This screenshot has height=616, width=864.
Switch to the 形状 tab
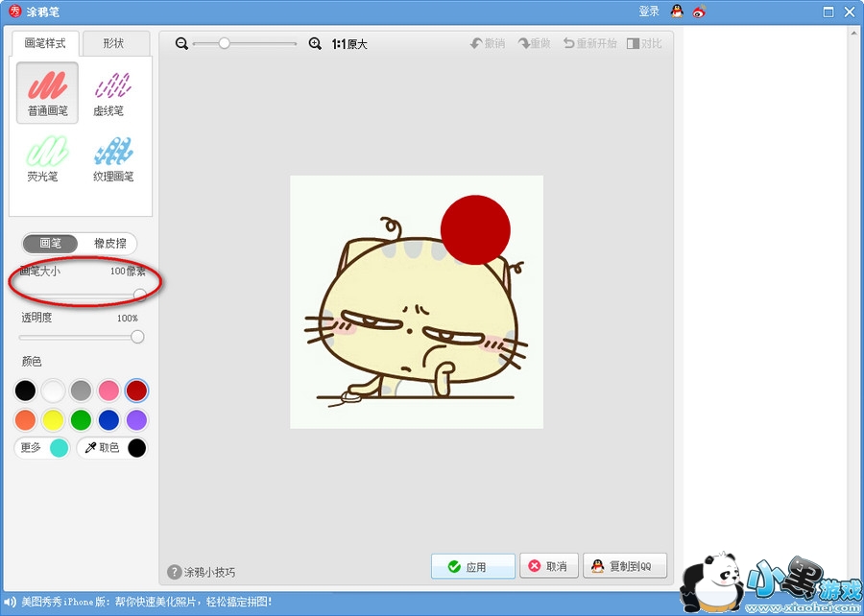click(113, 44)
